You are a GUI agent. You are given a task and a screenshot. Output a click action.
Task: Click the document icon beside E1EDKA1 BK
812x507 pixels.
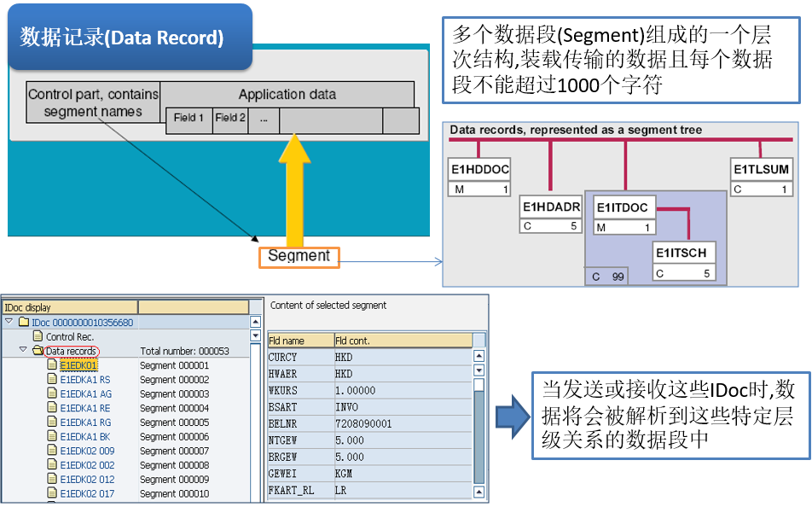(x=53, y=436)
